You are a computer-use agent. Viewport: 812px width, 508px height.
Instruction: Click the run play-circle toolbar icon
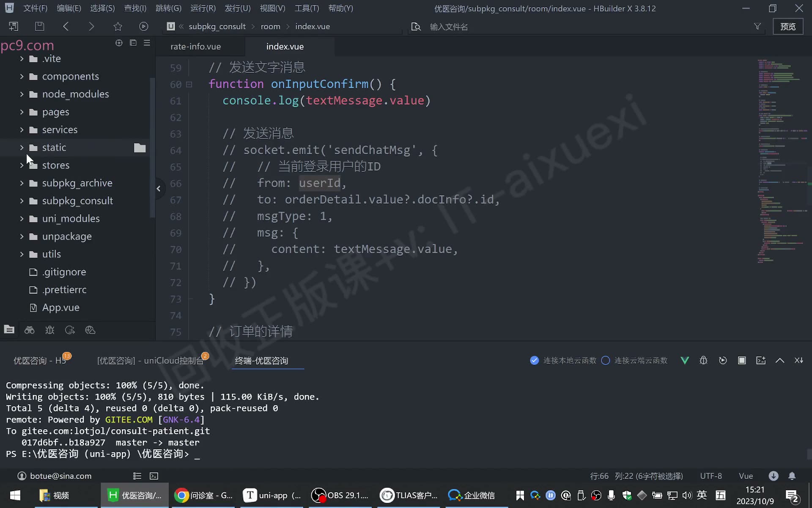[x=144, y=26]
